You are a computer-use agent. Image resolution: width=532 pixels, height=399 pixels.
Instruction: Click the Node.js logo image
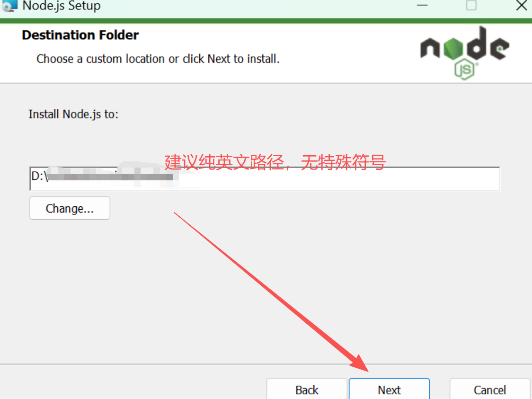tap(464, 53)
